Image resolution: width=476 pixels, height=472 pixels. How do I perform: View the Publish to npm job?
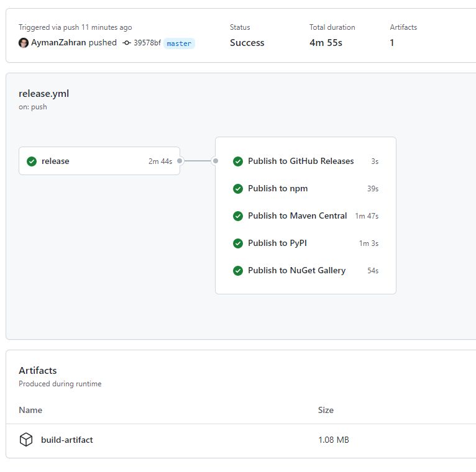[x=278, y=189]
